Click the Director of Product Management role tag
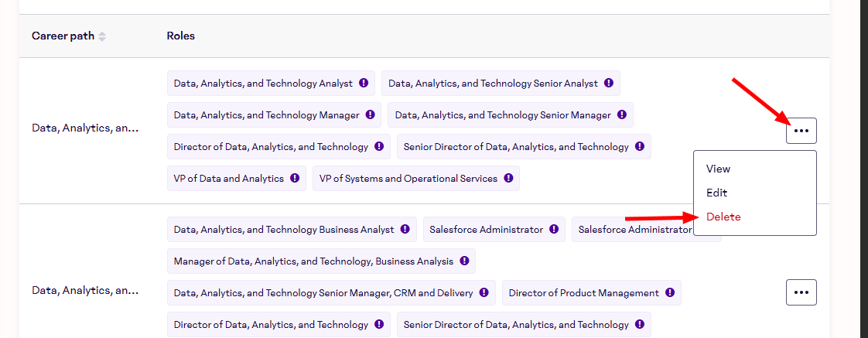868x338 pixels. click(583, 293)
